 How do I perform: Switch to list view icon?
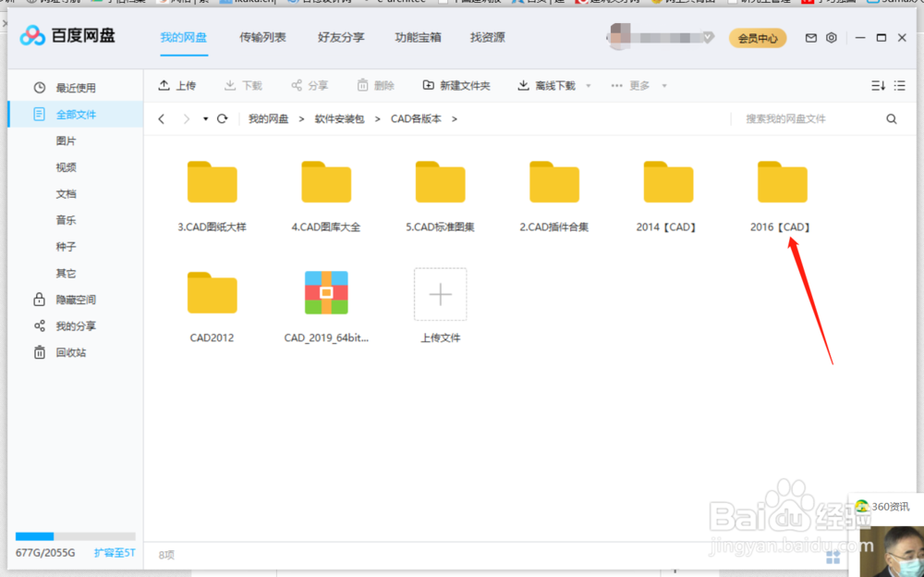(x=899, y=86)
